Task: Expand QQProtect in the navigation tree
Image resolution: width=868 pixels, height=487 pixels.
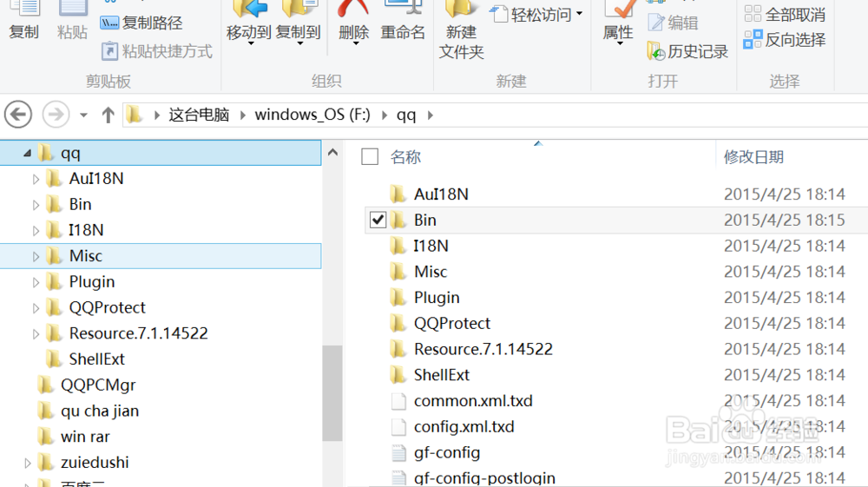Action: click(x=36, y=308)
